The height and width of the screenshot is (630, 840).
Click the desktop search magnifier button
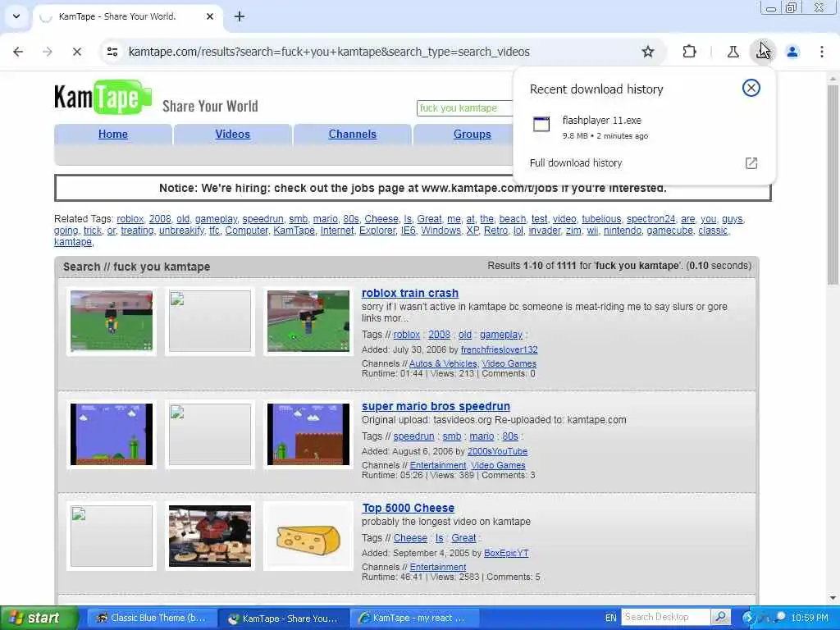[x=720, y=617]
